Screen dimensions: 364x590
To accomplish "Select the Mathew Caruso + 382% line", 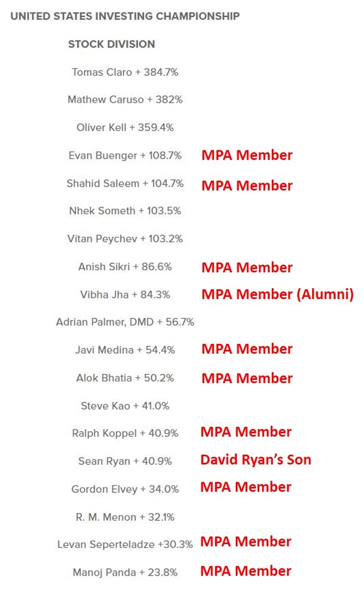I will pyautogui.click(x=125, y=99).
